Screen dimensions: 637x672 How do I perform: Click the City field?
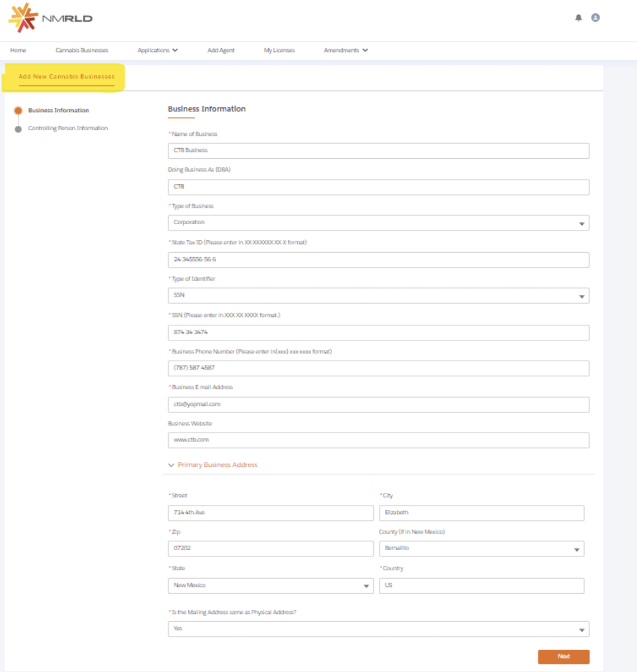coord(482,513)
